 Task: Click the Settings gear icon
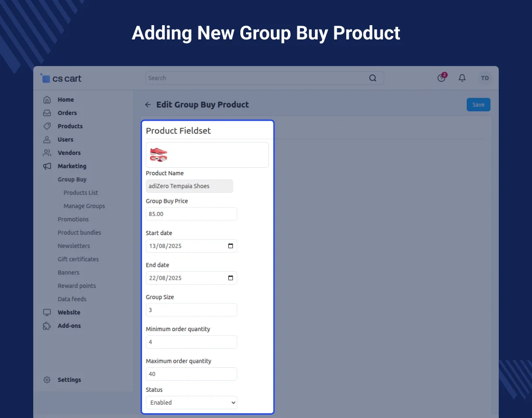[47, 380]
